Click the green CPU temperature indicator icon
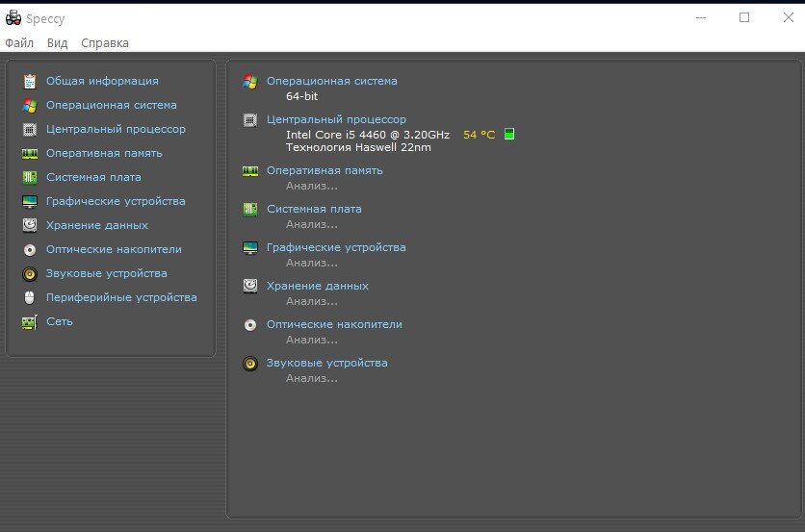The height and width of the screenshot is (532, 805). [509, 135]
